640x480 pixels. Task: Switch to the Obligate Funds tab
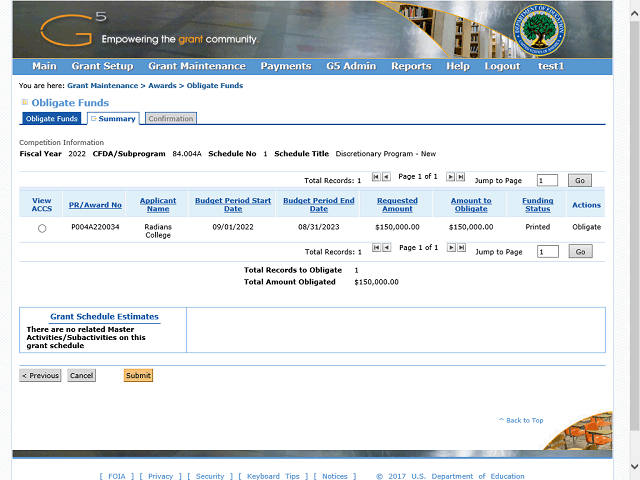point(51,118)
